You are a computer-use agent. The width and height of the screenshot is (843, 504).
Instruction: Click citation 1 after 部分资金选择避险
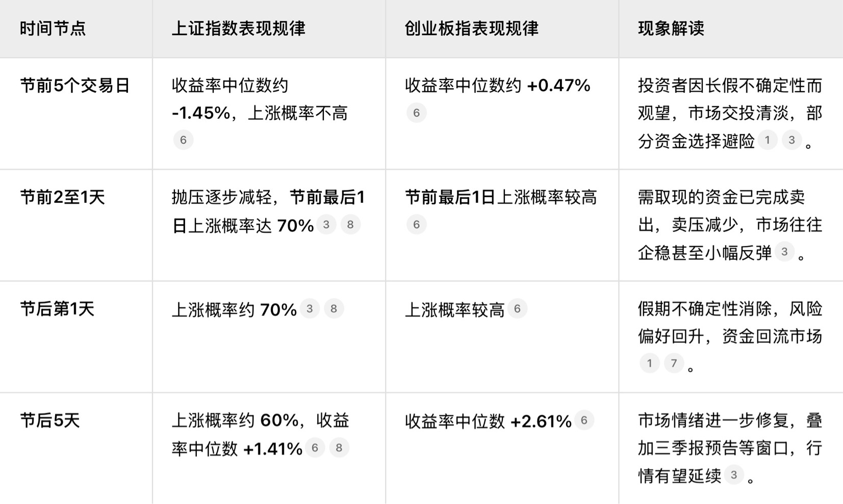click(767, 140)
